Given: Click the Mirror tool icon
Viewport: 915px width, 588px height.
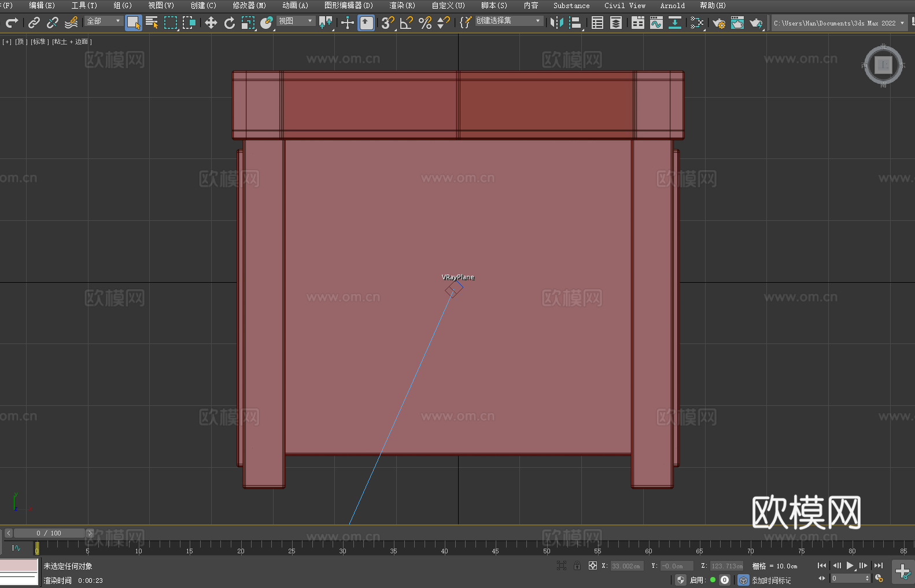Looking at the screenshot, I should (557, 23).
